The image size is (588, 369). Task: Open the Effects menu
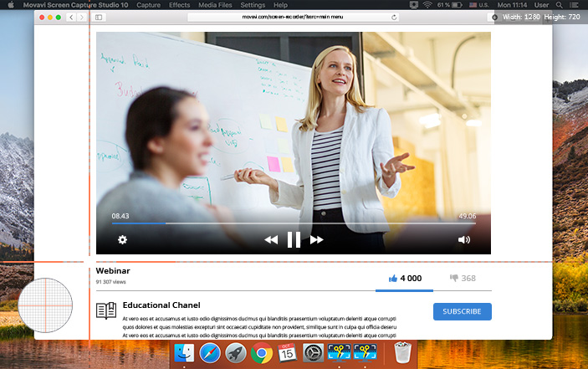[179, 5]
